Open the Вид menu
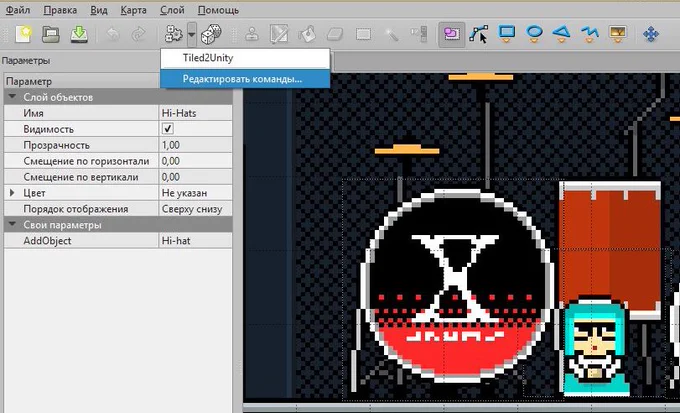680x413 pixels. 99,10
